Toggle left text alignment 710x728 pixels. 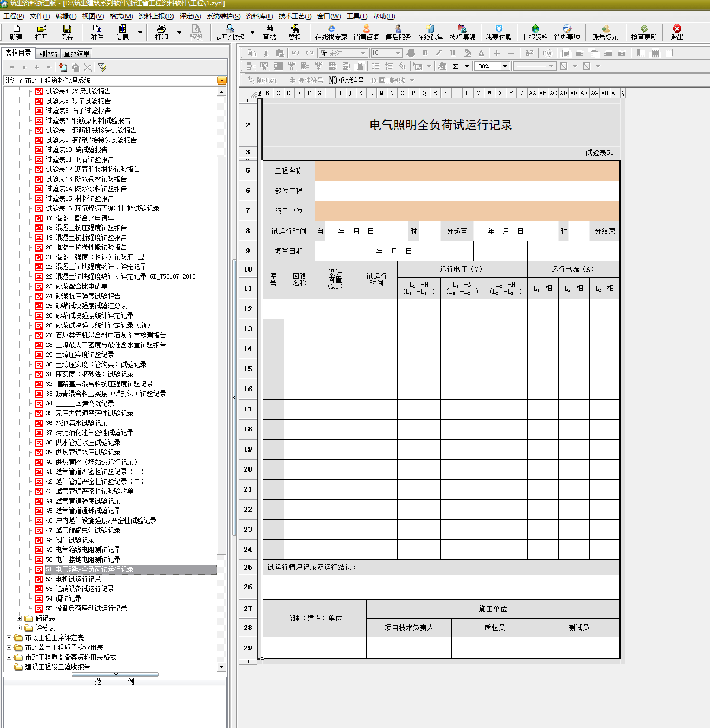click(x=580, y=53)
